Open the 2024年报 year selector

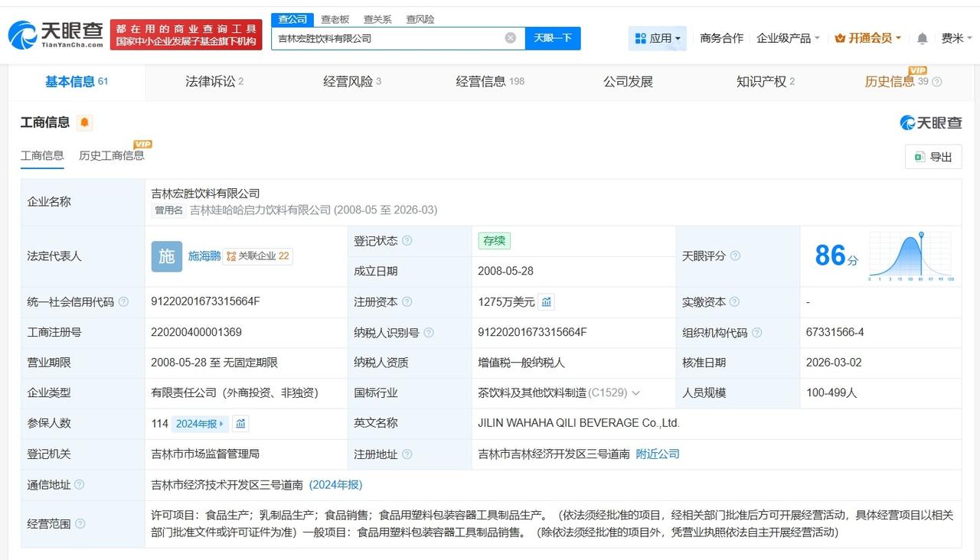click(x=201, y=424)
